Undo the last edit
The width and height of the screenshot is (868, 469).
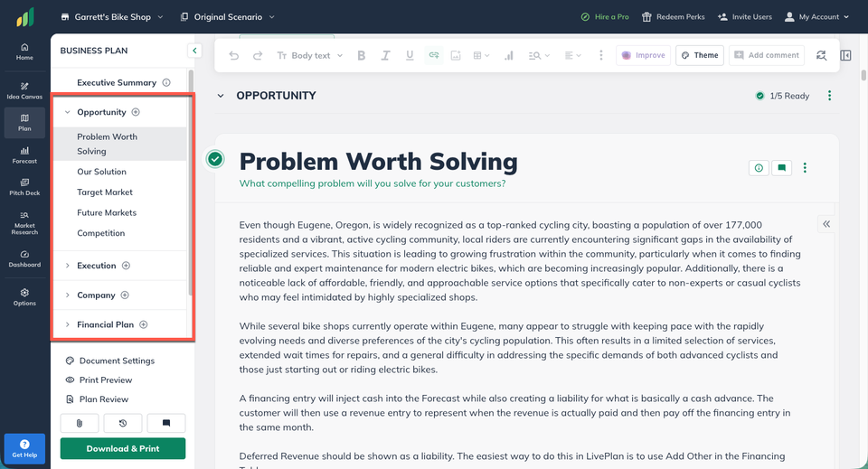pyautogui.click(x=233, y=55)
